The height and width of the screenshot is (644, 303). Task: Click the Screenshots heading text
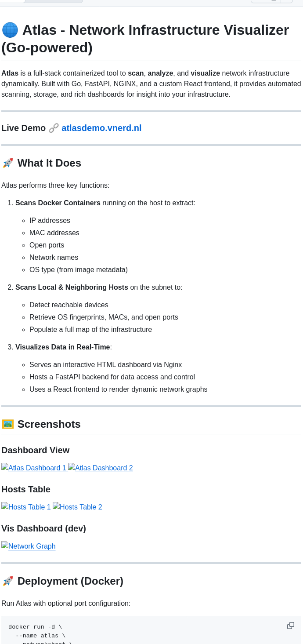point(49,424)
